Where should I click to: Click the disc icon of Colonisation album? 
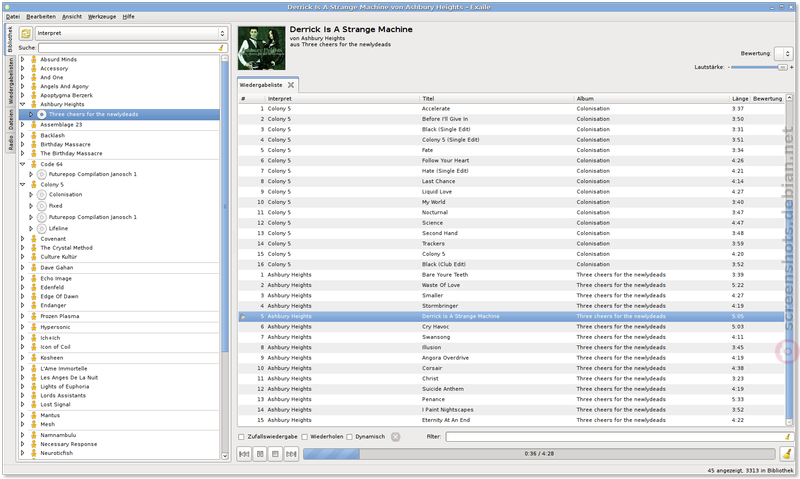tap(42, 195)
